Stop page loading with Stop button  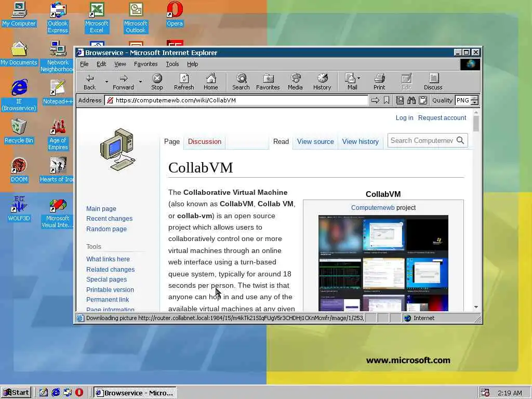pos(157,82)
